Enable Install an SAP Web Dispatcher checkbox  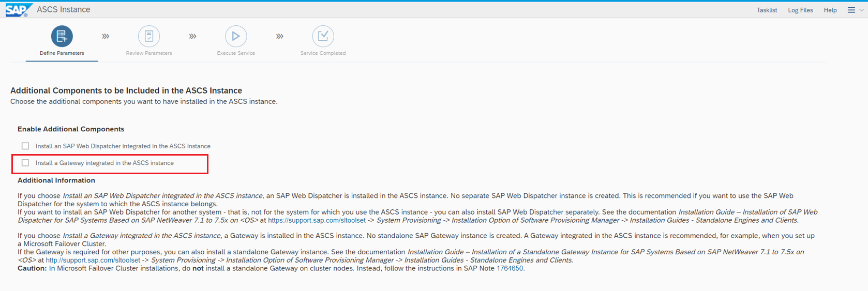(x=25, y=146)
